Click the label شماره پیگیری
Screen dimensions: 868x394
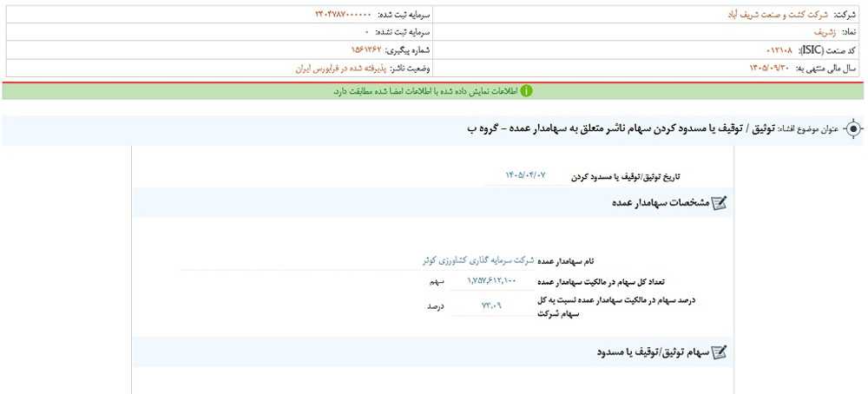(x=408, y=51)
